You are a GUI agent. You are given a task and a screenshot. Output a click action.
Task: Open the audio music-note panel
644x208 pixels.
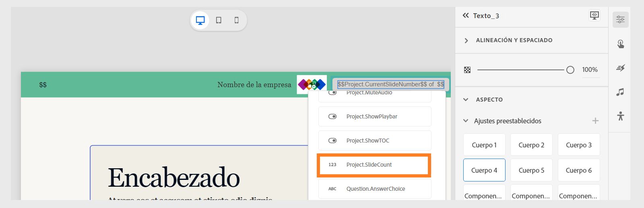[620, 92]
